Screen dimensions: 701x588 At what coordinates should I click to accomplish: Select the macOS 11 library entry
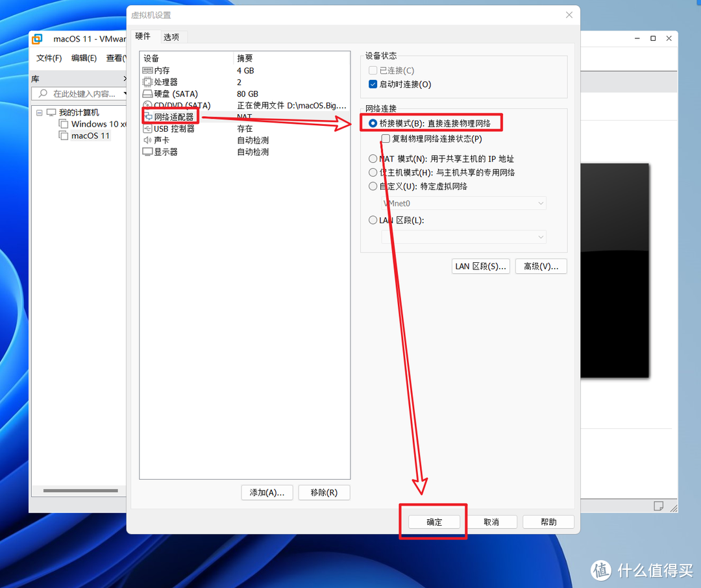coord(90,136)
